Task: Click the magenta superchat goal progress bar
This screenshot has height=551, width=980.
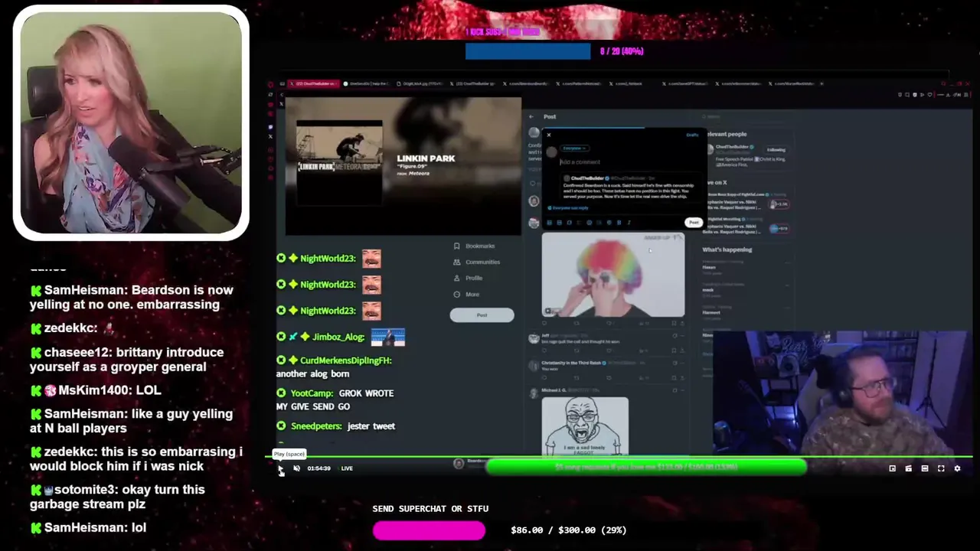Action: (429, 530)
